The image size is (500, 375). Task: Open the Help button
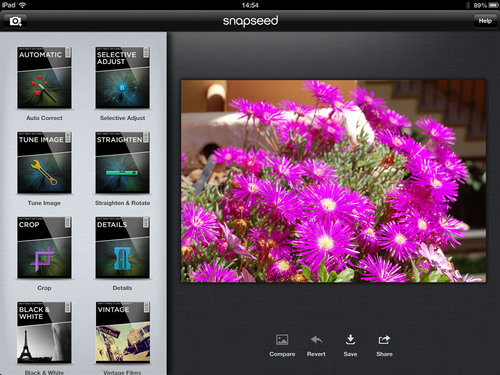point(485,21)
